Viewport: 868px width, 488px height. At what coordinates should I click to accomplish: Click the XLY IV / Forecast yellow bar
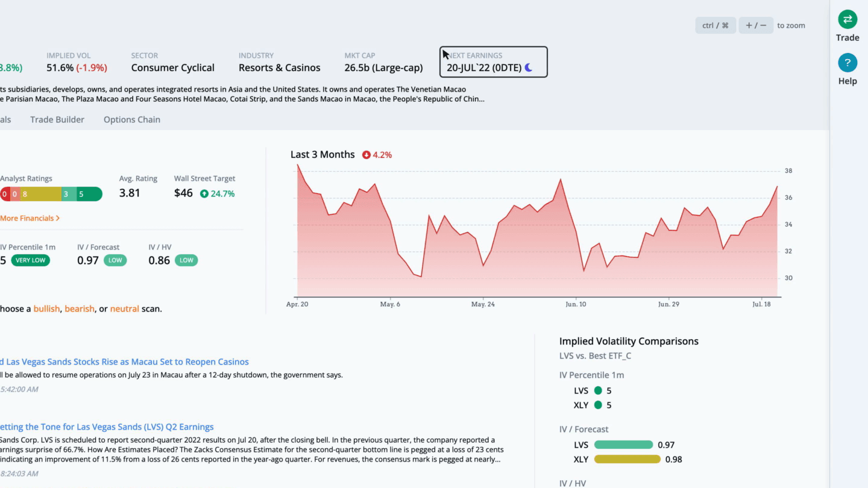pos(627,459)
